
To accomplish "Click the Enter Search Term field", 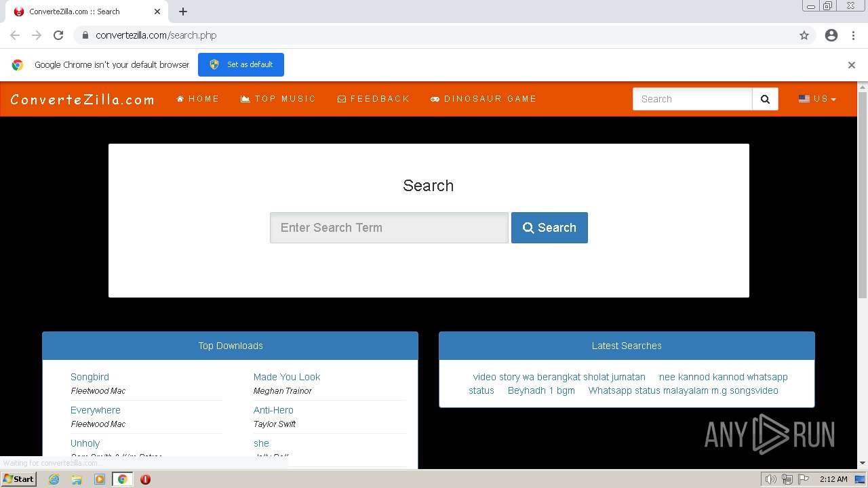I will pyautogui.click(x=389, y=228).
